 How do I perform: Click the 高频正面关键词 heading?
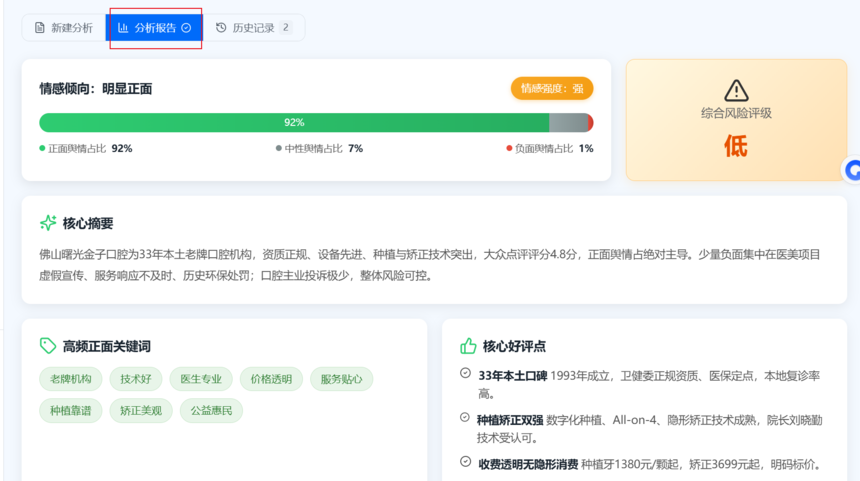click(x=106, y=346)
